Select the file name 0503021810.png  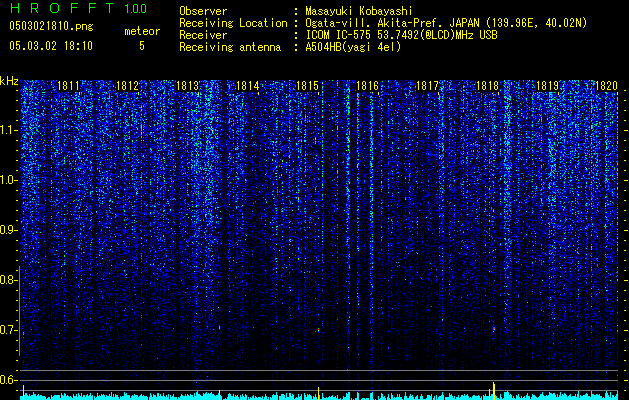click(x=51, y=27)
